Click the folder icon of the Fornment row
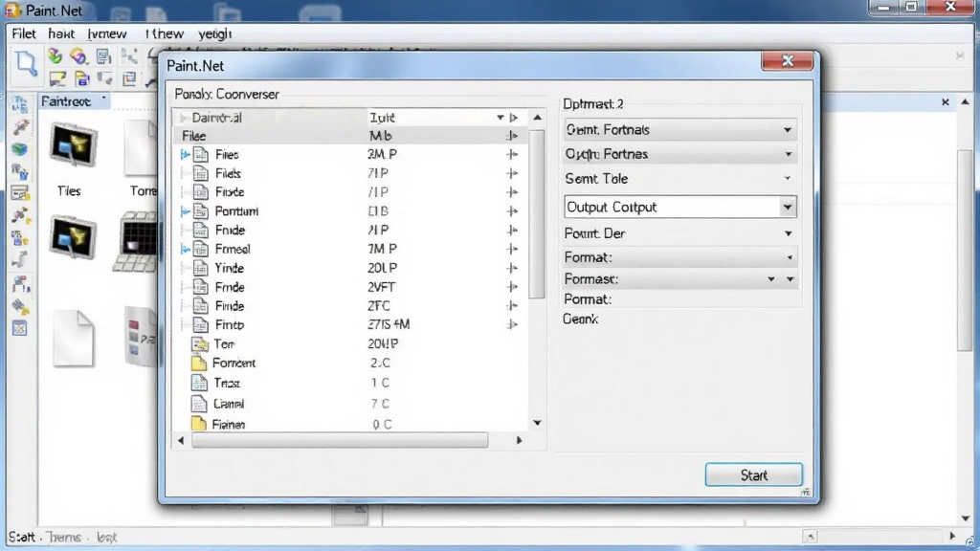 pos(199,363)
